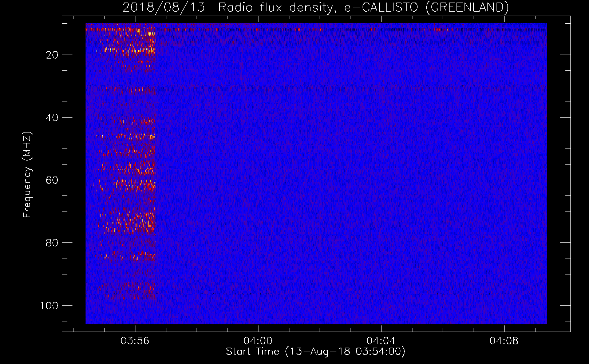Click the 80 frequency tick label
The image size is (589, 364).
[x=52, y=243]
